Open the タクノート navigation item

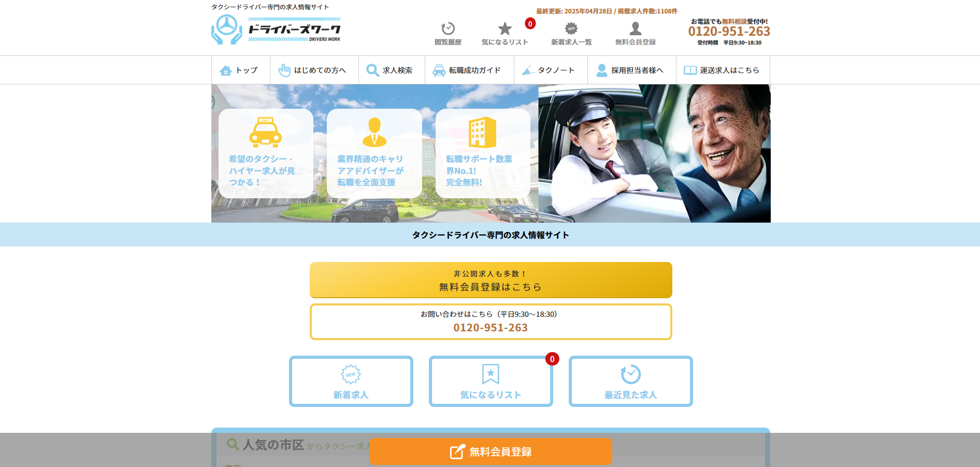pos(550,70)
